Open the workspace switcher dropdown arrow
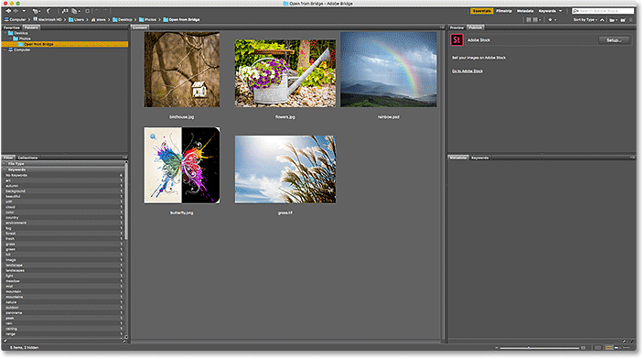The height and width of the screenshot is (359, 644). (x=560, y=11)
